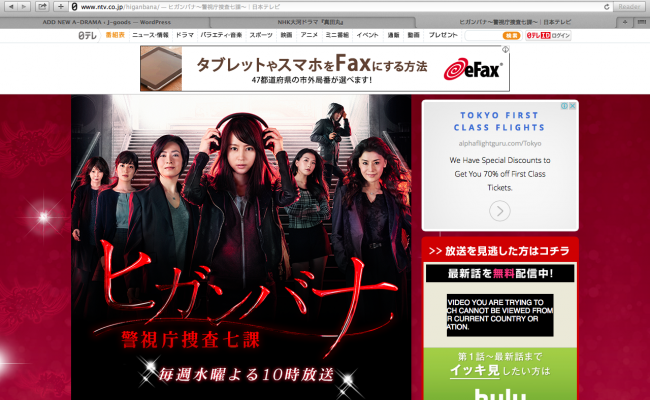The image size is (650, 400).
Task: Select the ヒガンバナ 日本テレビ tab
Action: pos(515,22)
